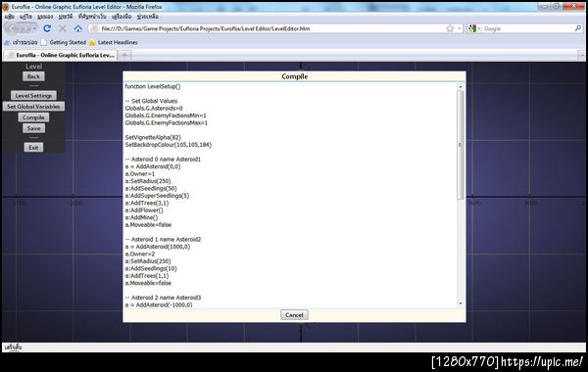588x372 pixels.
Task: Click the 'function LevelSetup()' line
Action: point(153,86)
